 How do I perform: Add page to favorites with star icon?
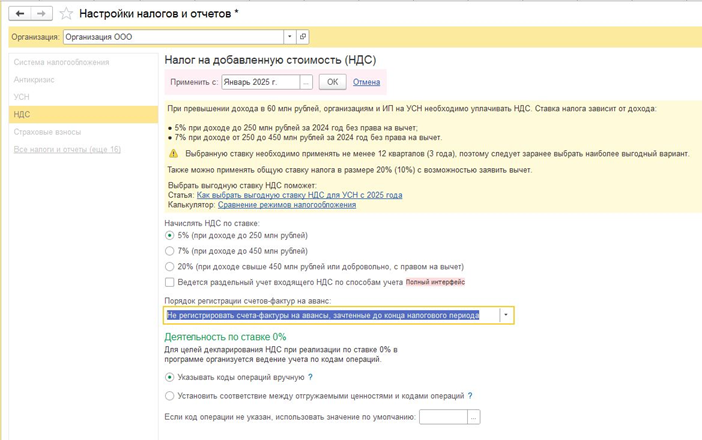pos(66,13)
